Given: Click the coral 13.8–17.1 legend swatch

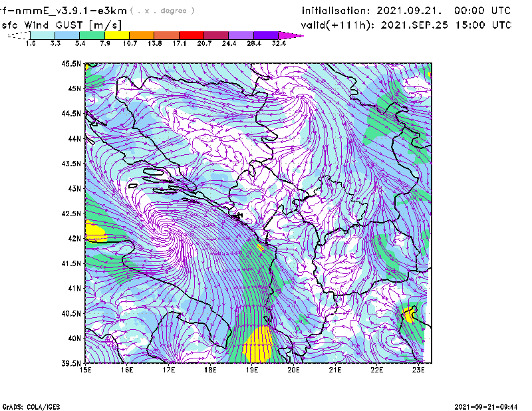Looking at the screenshot, I should point(167,35).
